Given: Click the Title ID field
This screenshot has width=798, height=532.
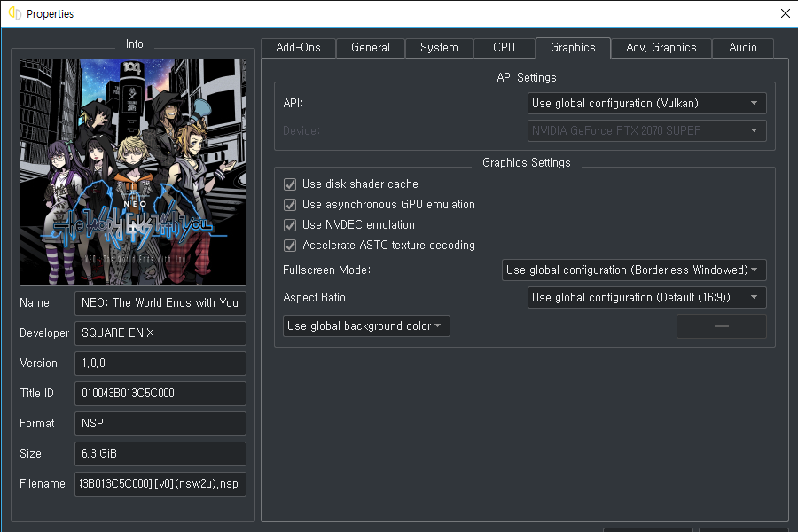Looking at the screenshot, I should (x=160, y=394).
